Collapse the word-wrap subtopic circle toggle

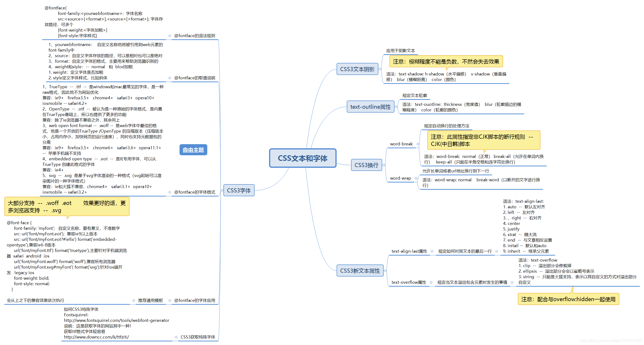(416, 178)
